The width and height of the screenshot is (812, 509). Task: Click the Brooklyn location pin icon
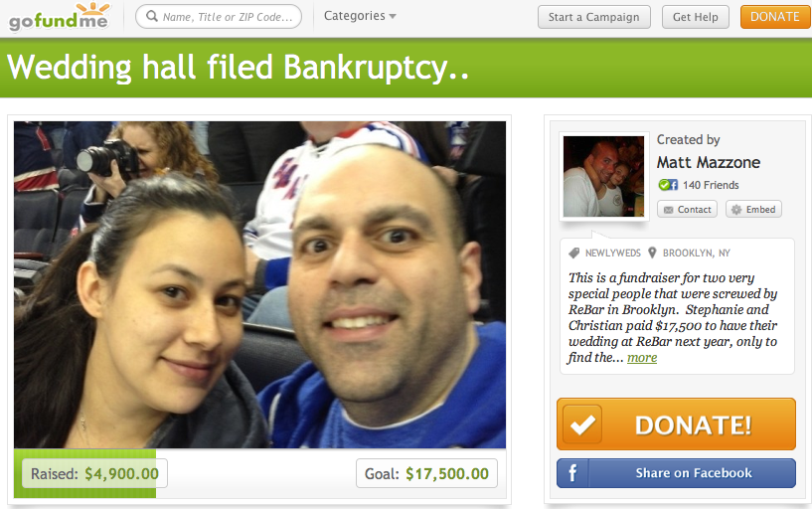(x=653, y=253)
